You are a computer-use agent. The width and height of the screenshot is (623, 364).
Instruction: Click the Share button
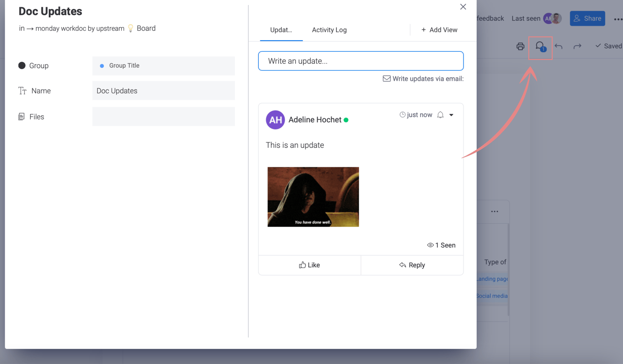pyautogui.click(x=587, y=18)
